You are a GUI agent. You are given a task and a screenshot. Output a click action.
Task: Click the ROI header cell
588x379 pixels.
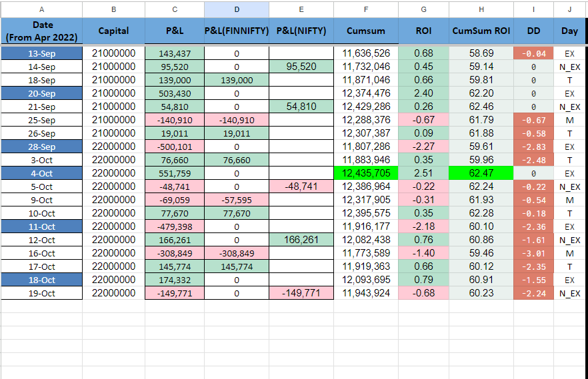(x=423, y=31)
